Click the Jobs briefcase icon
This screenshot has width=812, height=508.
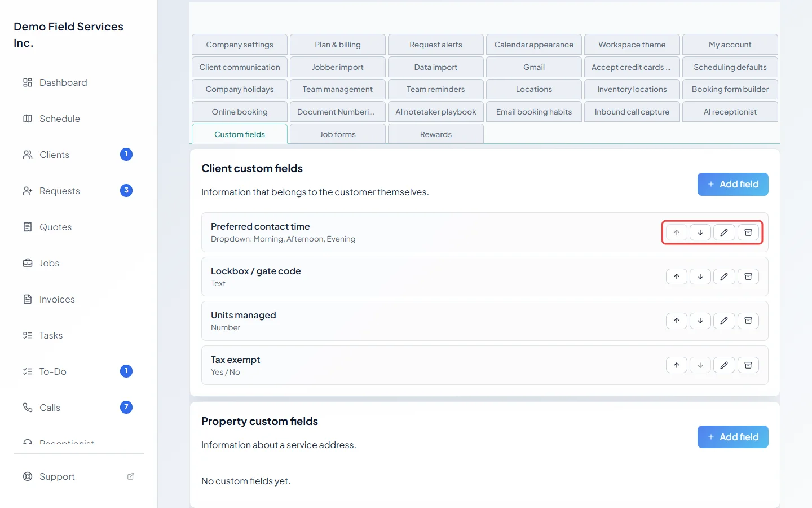click(28, 263)
